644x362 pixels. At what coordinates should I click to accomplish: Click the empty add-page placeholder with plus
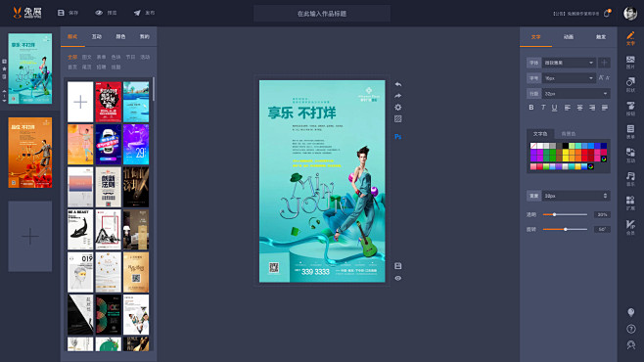coord(30,237)
